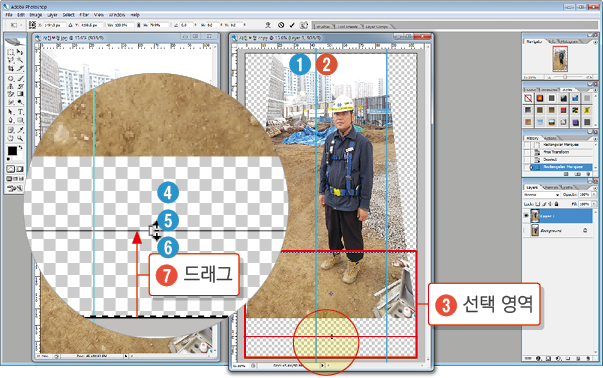Select the Eraser tool
Screen dimensions: 603x378
pyautogui.click(x=10, y=94)
